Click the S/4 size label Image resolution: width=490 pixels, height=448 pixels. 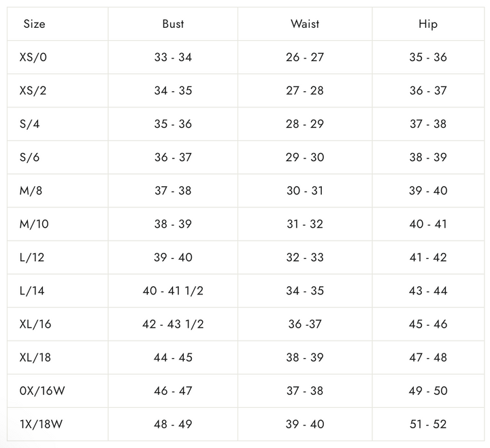point(31,124)
